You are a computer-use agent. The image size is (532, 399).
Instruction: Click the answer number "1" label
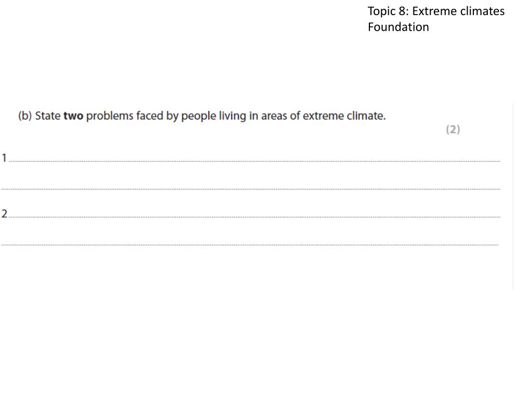click(4, 158)
